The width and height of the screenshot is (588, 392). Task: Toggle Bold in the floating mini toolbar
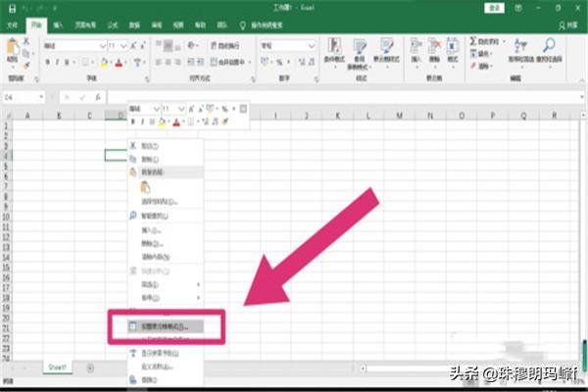(134, 122)
